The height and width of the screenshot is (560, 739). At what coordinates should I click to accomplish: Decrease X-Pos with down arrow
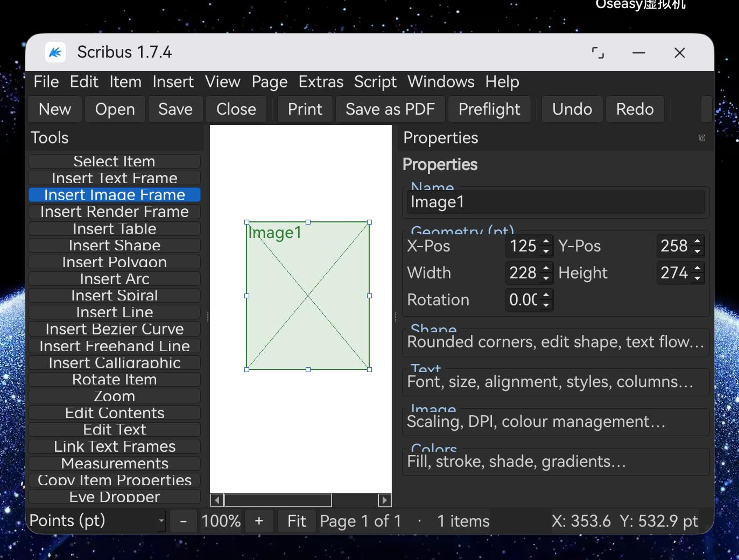coord(546,251)
